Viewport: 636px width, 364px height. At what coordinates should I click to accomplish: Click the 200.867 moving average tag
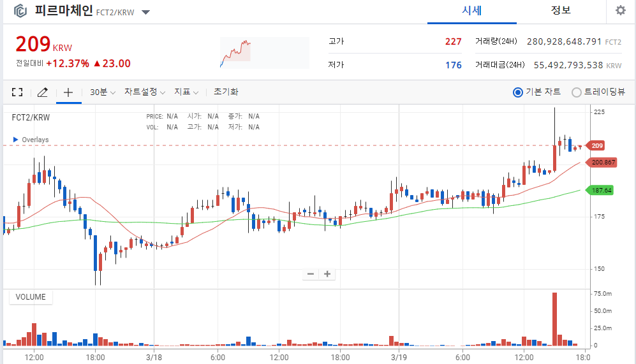[x=602, y=162]
